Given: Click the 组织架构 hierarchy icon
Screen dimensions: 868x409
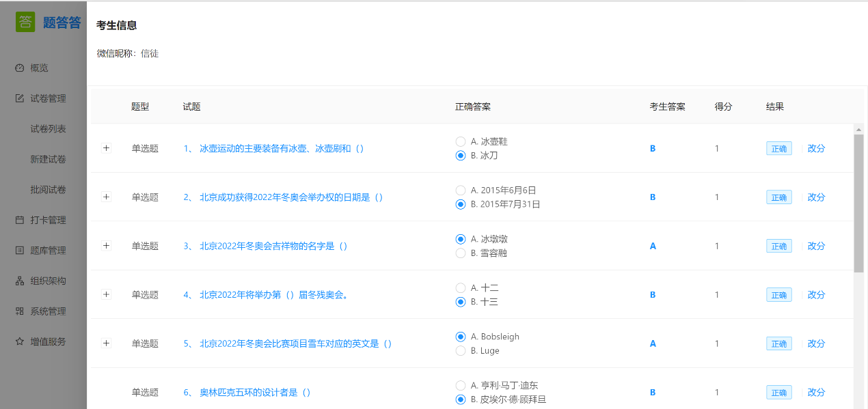Looking at the screenshot, I should pos(20,281).
